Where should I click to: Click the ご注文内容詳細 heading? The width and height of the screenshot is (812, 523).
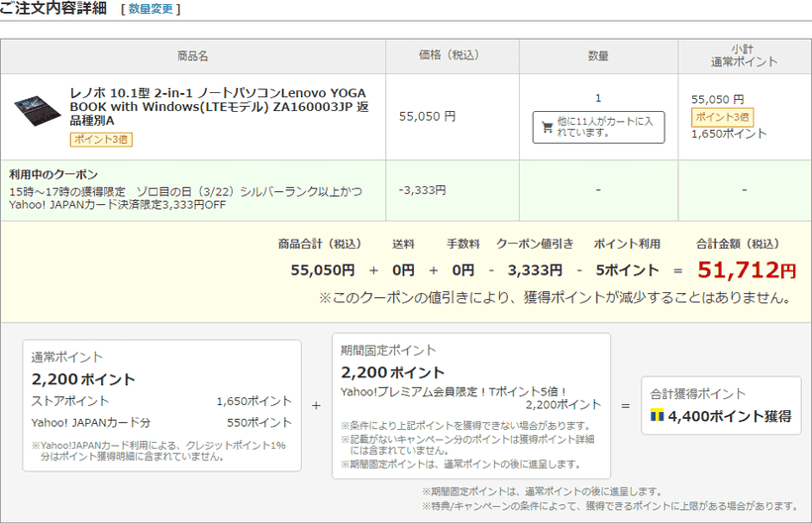(x=53, y=8)
